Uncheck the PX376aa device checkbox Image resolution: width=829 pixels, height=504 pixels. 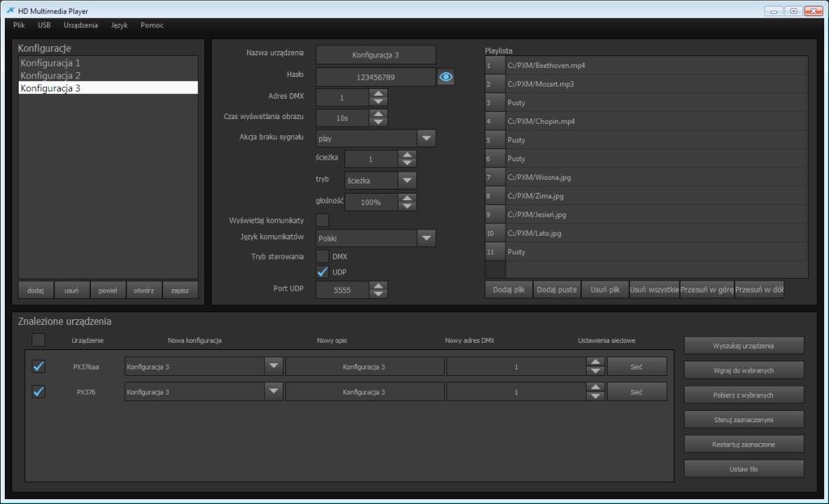pos(39,366)
